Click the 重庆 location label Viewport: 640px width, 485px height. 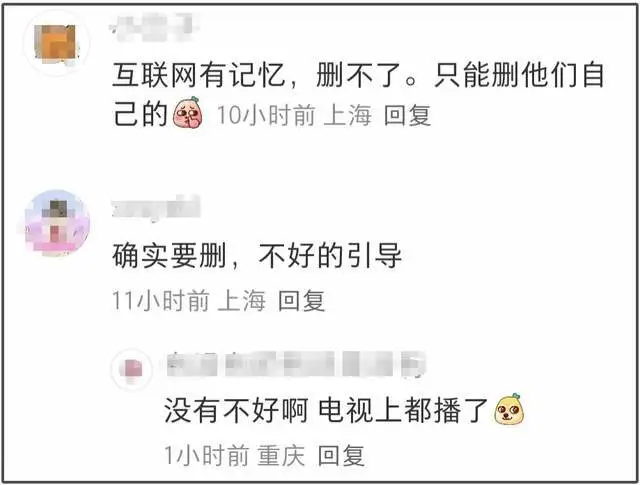pos(281,456)
